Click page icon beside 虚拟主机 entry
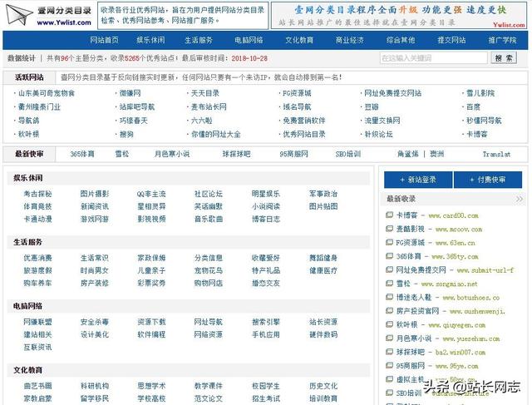The width and height of the screenshot is (532, 405). click(x=389, y=379)
